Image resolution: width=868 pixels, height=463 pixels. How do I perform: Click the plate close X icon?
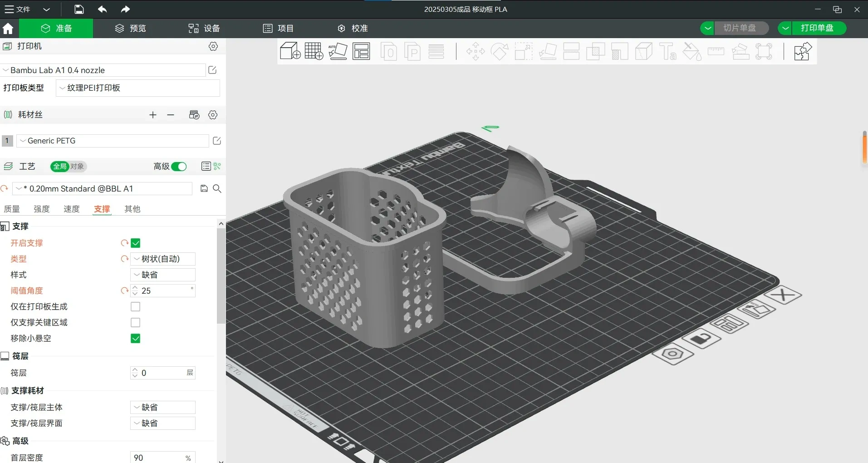point(783,296)
